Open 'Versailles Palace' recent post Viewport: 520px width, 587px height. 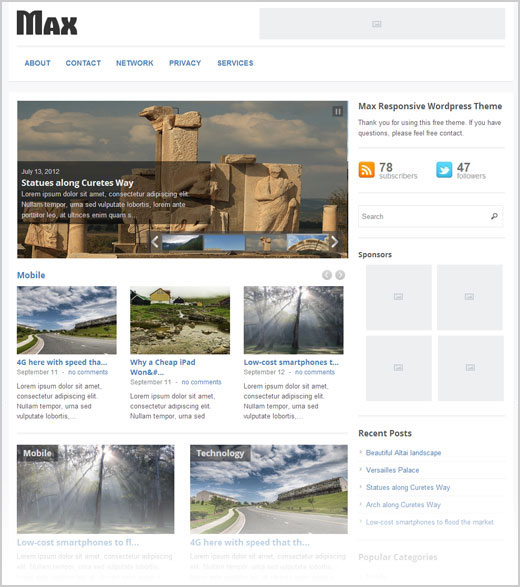tap(392, 470)
